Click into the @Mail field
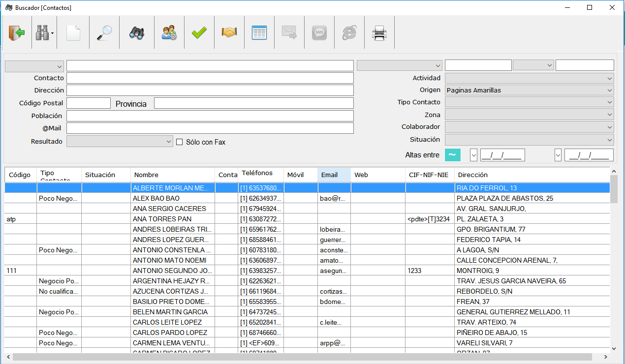This screenshot has height=364, width=625. click(210, 128)
